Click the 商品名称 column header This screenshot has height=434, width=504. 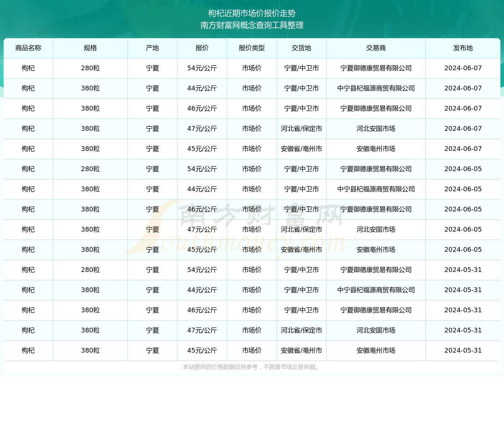[28, 48]
